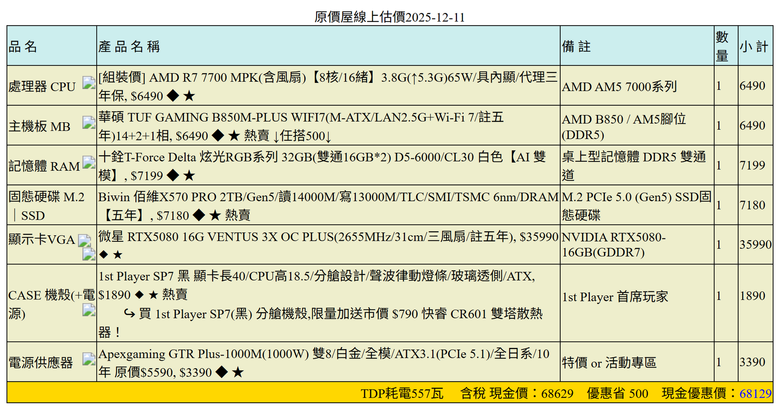The height and width of the screenshot is (406, 780).
Task: Select the 主機板 MB label
Action: [40, 126]
